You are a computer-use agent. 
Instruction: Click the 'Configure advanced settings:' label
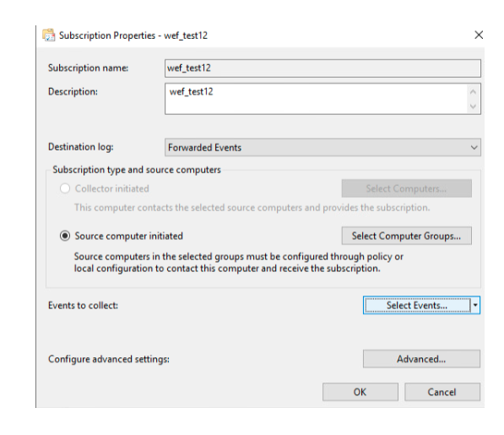tap(109, 359)
